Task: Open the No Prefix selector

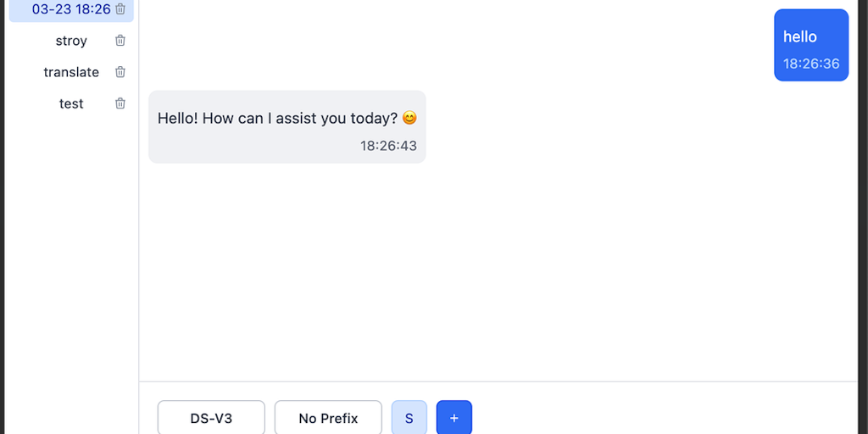Action: 328,418
